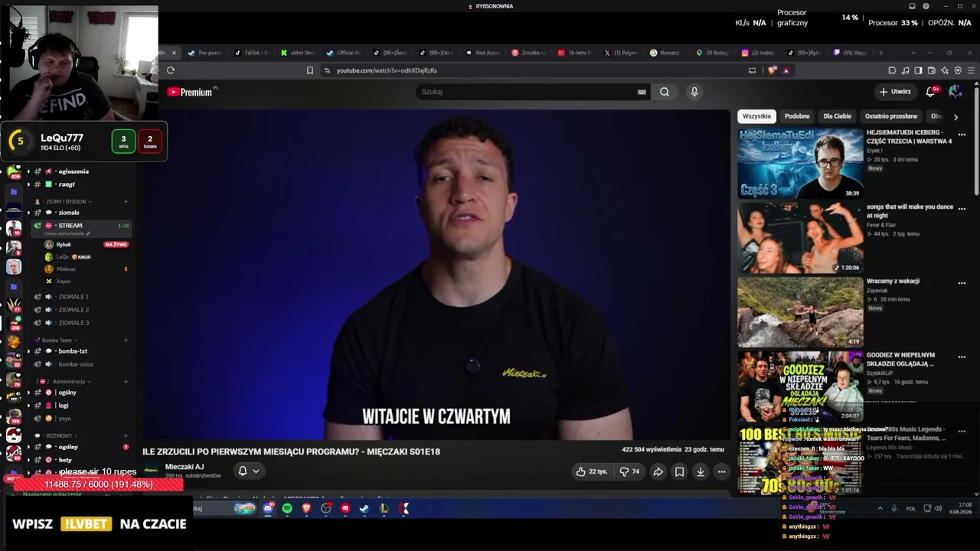Image resolution: width=980 pixels, height=551 pixels.
Task: Open the Mieczaki AJ channel link
Action: click(x=185, y=467)
